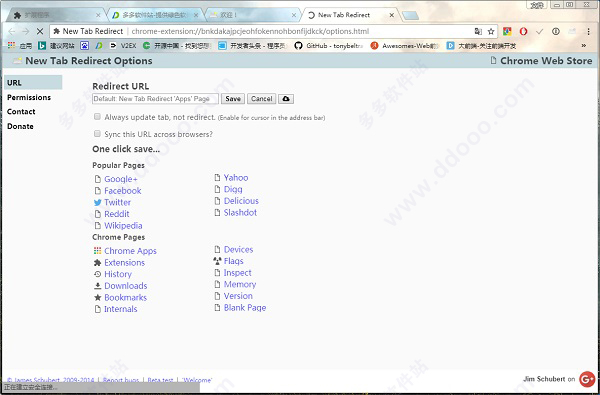The height and width of the screenshot is (395, 600).
Task: Switch to the third browser tab
Action: (x=253, y=15)
